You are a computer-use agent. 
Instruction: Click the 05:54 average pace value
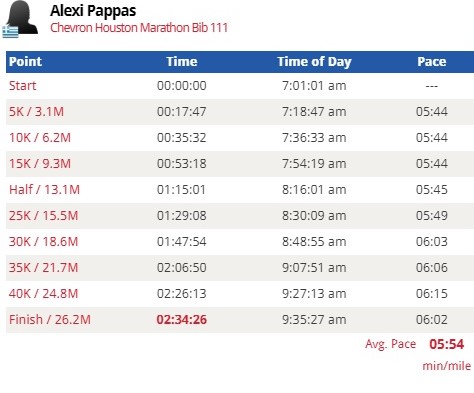pos(447,344)
